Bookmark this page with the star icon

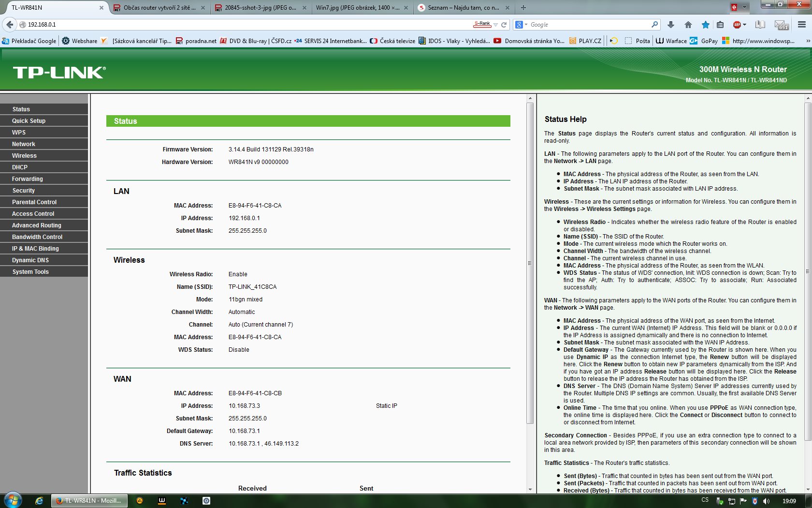[x=706, y=25]
